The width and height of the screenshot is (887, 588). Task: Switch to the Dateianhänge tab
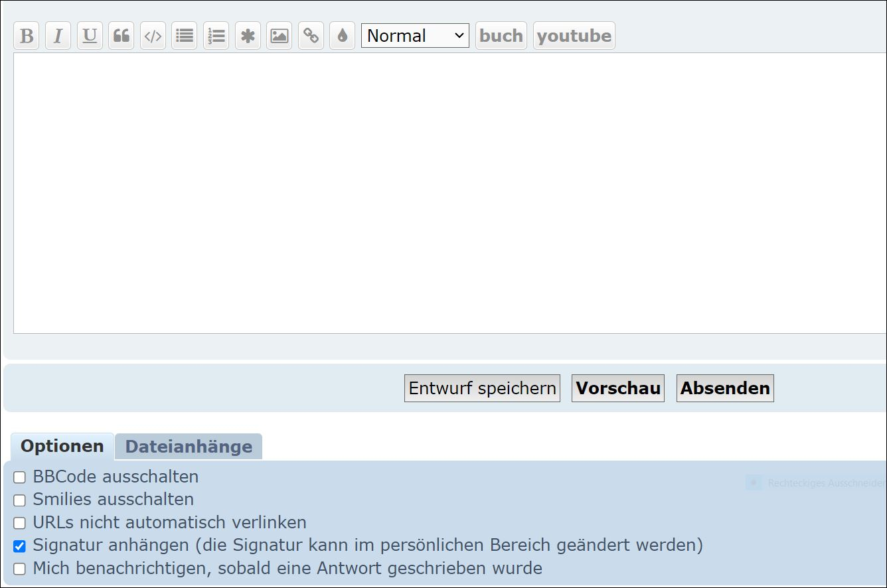(189, 447)
